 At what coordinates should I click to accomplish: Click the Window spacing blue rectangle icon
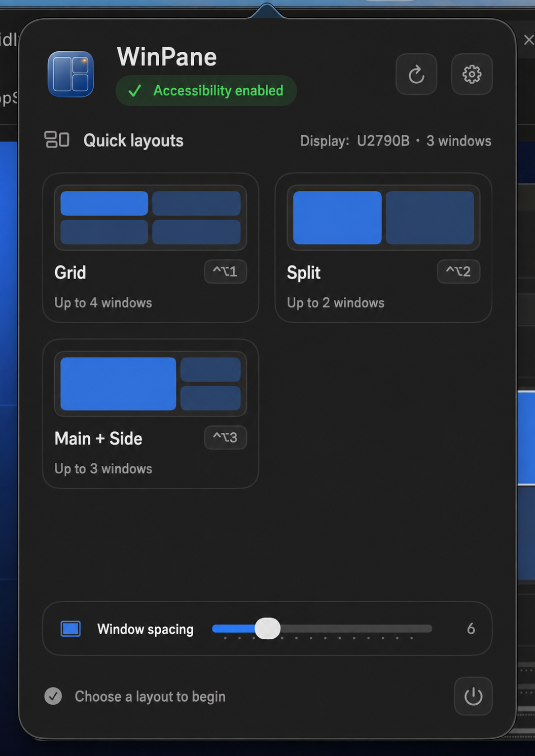click(70, 629)
